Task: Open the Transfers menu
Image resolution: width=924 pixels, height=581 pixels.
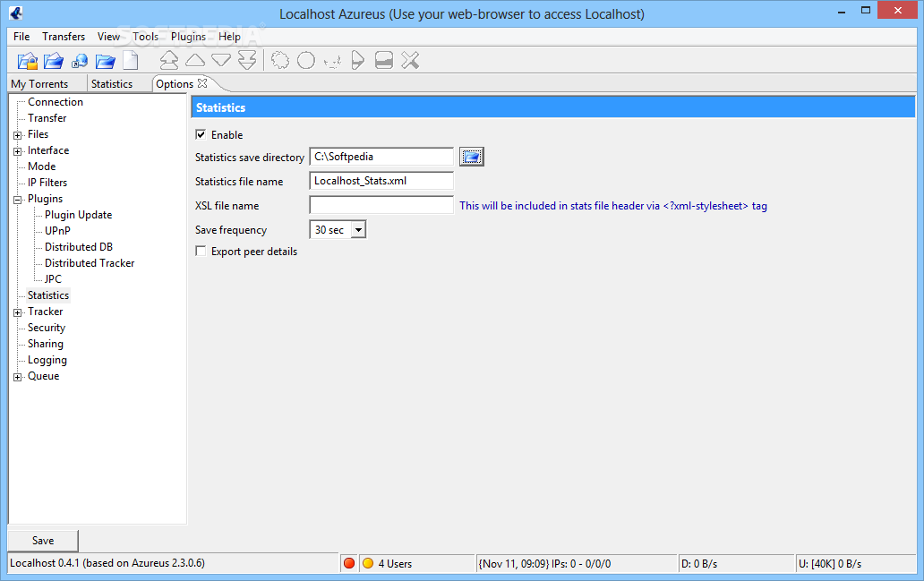Action: (64, 37)
